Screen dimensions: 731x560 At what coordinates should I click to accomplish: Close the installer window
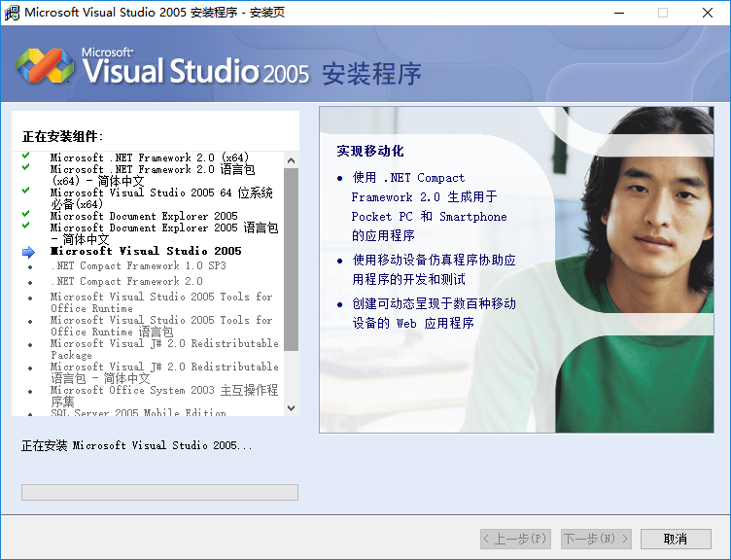pos(708,13)
